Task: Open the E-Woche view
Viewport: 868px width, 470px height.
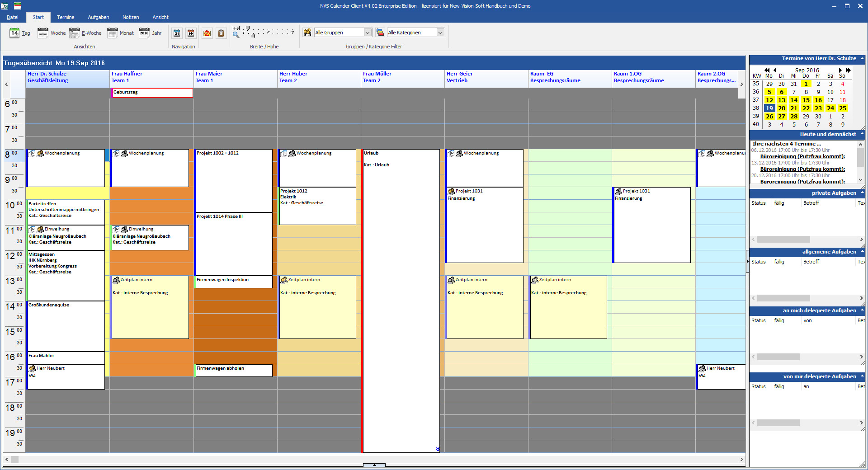Action: (85, 33)
